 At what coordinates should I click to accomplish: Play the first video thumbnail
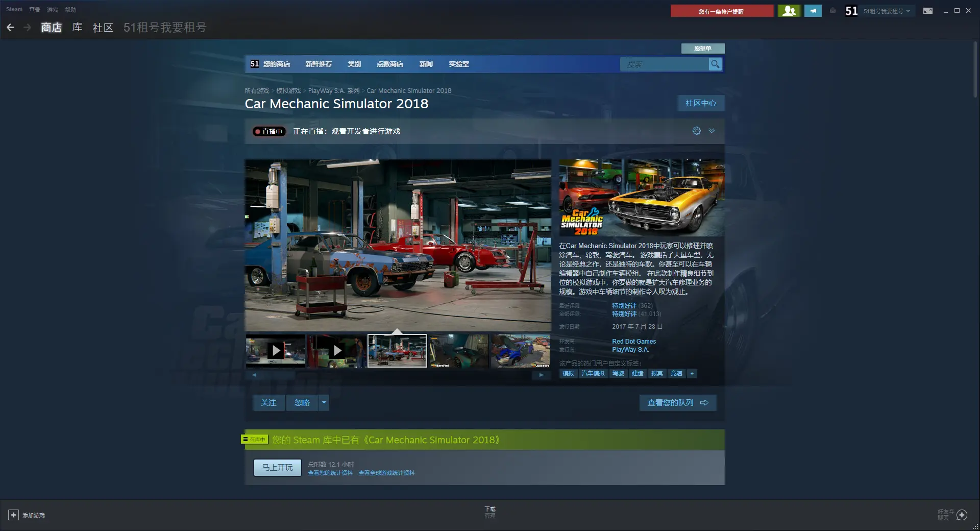click(x=276, y=351)
